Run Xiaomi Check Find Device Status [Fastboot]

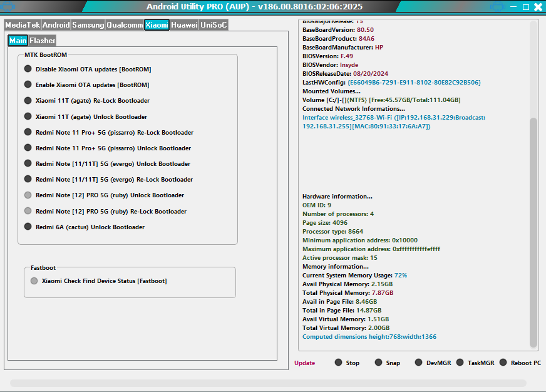coord(99,281)
